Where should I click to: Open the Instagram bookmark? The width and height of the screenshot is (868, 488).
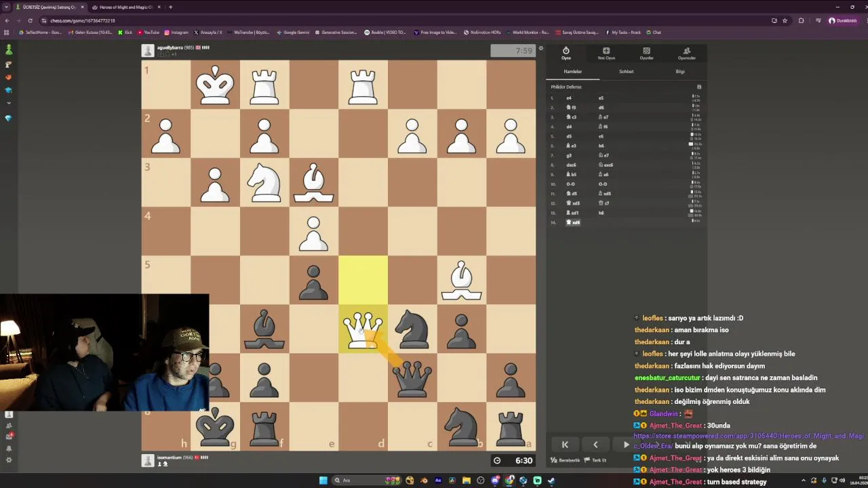(x=176, y=33)
